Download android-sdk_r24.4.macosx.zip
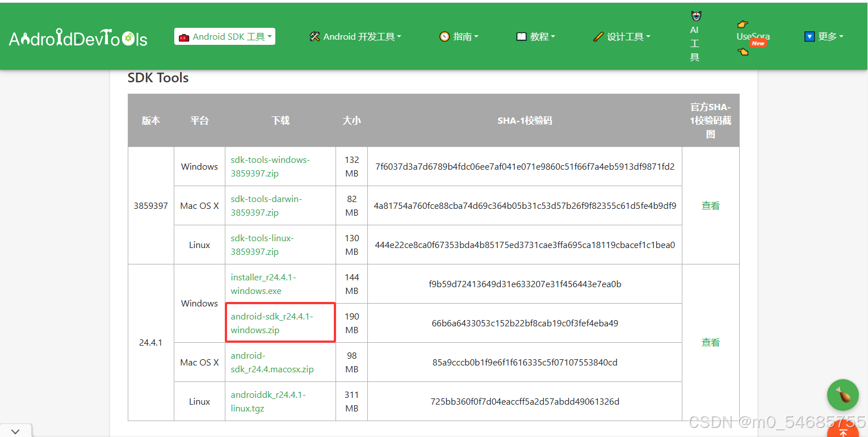This screenshot has width=868, height=437. pos(272,362)
